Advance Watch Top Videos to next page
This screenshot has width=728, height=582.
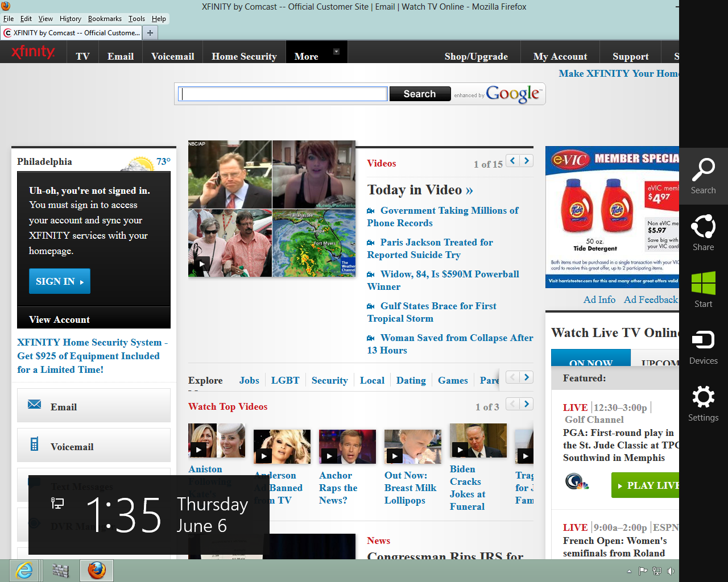pos(527,404)
